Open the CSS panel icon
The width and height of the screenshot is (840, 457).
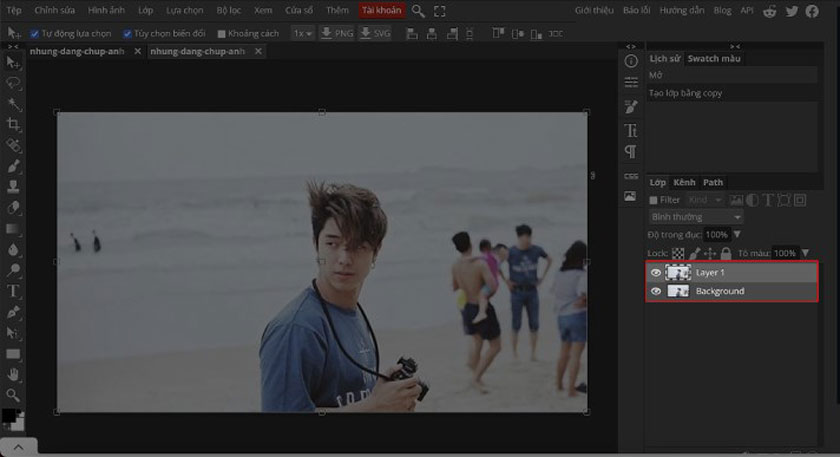[631, 176]
